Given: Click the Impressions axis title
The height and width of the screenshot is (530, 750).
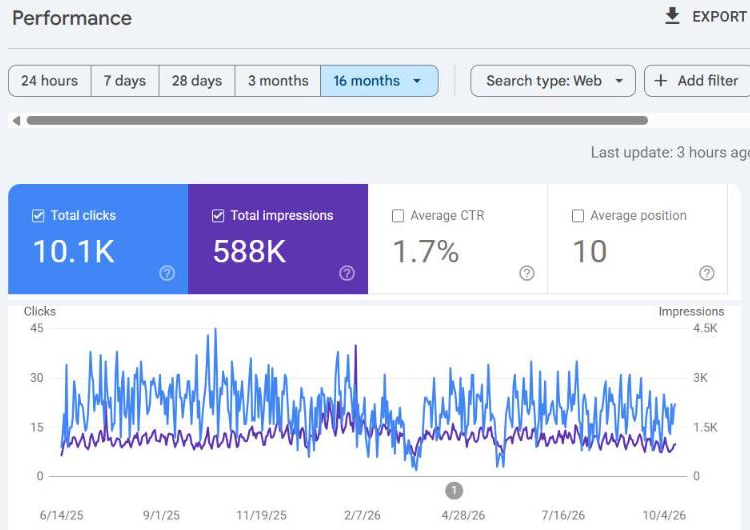Looking at the screenshot, I should click(x=691, y=311).
